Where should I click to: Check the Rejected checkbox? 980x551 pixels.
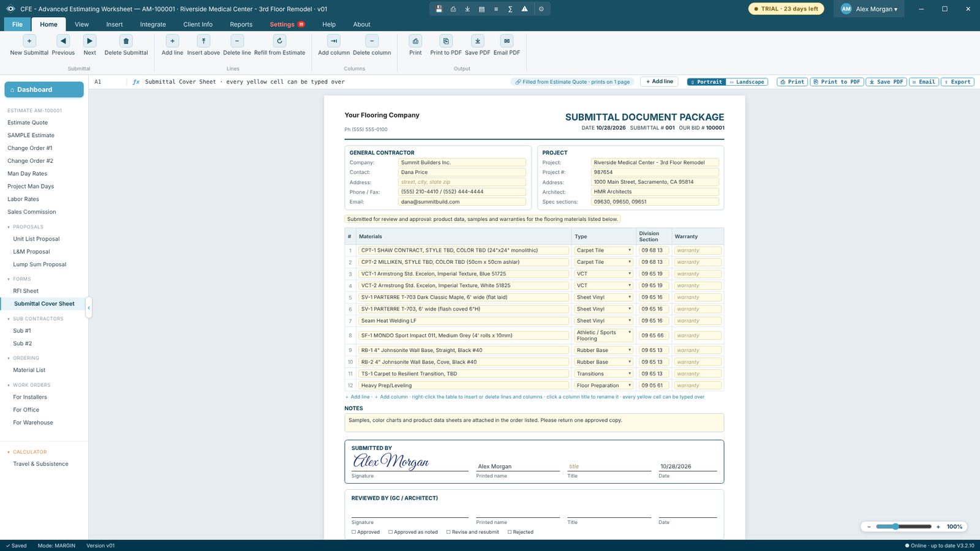510,532
